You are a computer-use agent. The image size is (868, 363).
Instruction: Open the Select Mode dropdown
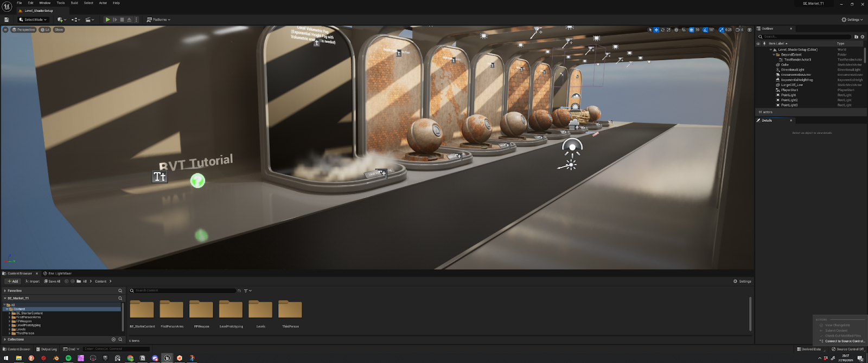coord(33,20)
